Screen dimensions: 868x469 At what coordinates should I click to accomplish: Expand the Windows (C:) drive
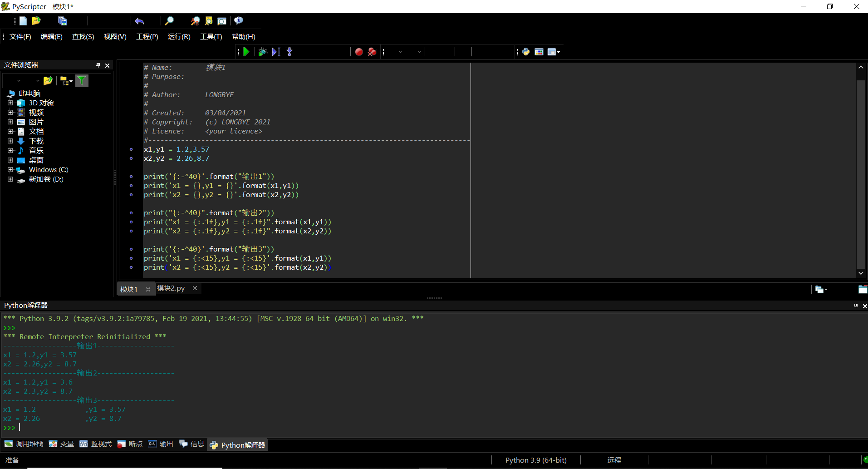10,170
